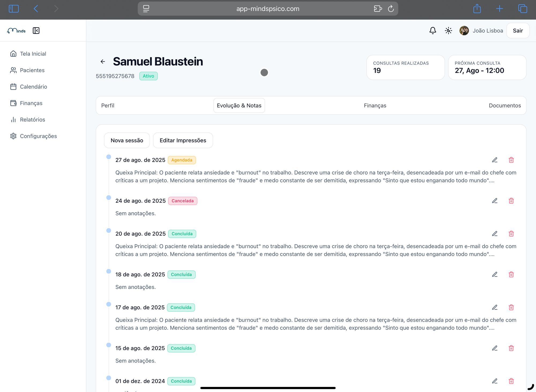
Task: Click the app-mindspsico.com address bar
Action: click(x=267, y=9)
